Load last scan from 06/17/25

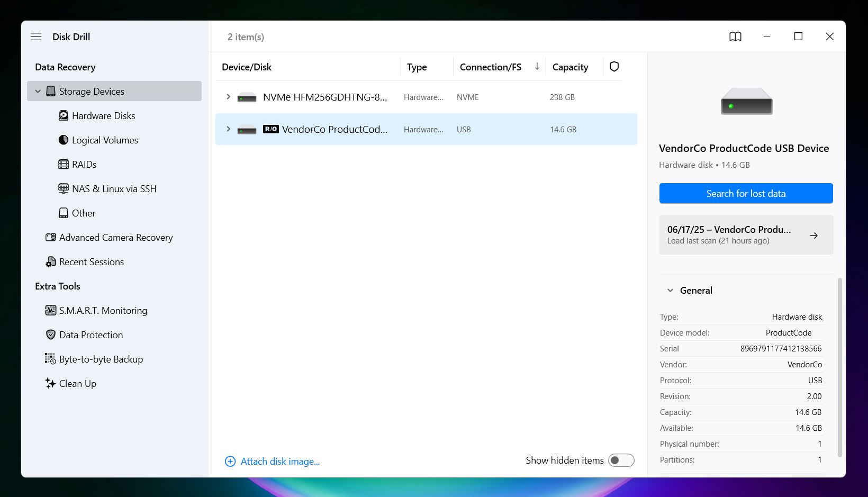point(746,234)
